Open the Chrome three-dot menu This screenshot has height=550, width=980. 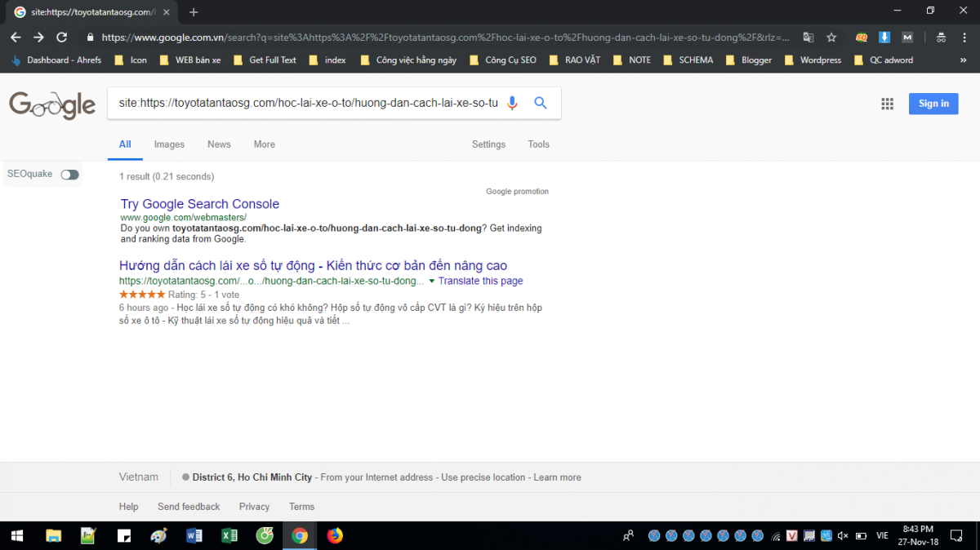tap(964, 38)
